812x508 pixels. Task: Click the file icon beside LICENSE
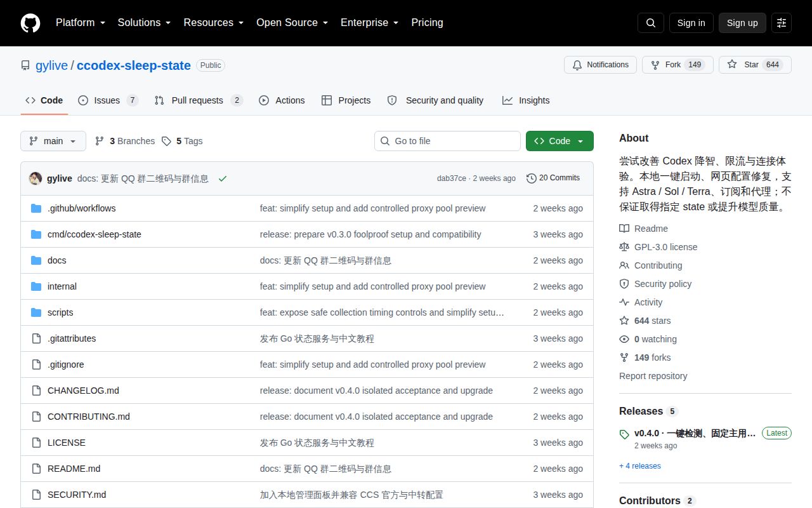click(x=36, y=443)
